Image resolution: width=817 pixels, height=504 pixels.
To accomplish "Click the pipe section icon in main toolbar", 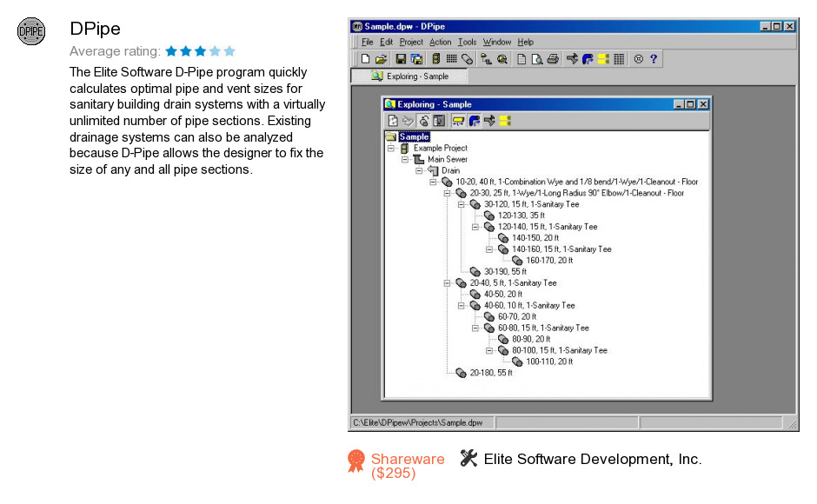I will pos(468,59).
